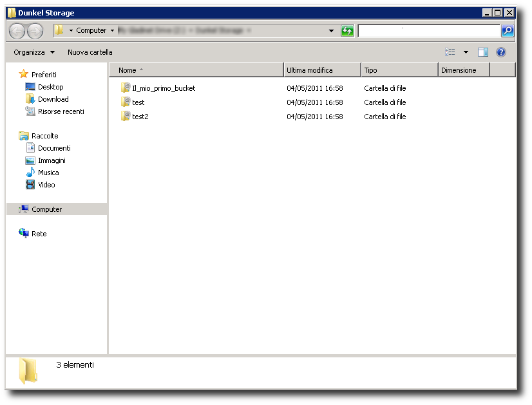Refresh the folder with the green arrows button
The image size is (532, 405).
(x=347, y=31)
